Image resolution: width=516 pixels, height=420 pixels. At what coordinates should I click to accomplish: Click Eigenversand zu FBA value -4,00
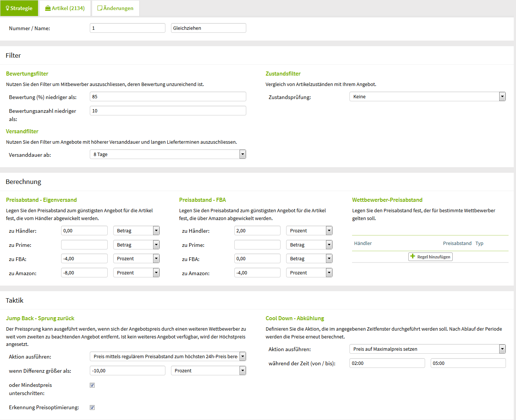point(84,258)
